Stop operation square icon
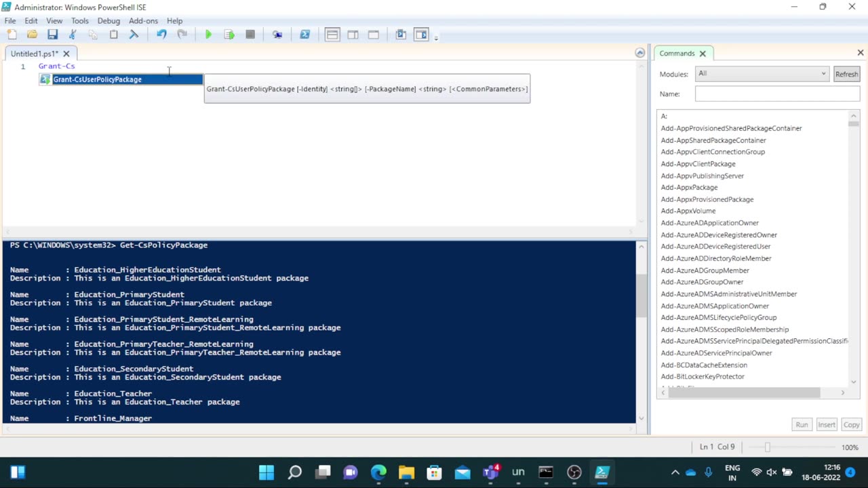The image size is (868, 488). pyautogui.click(x=250, y=35)
